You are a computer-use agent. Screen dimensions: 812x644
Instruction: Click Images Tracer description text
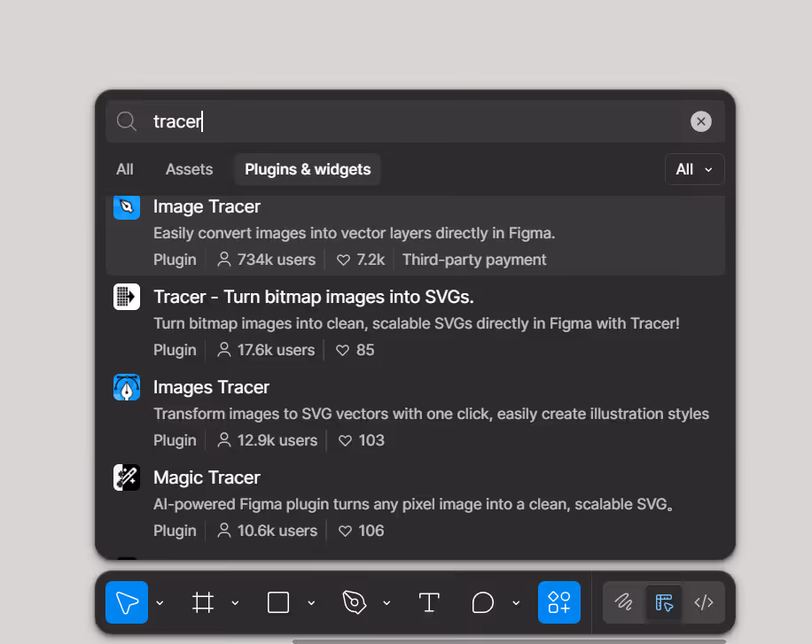point(431,415)
